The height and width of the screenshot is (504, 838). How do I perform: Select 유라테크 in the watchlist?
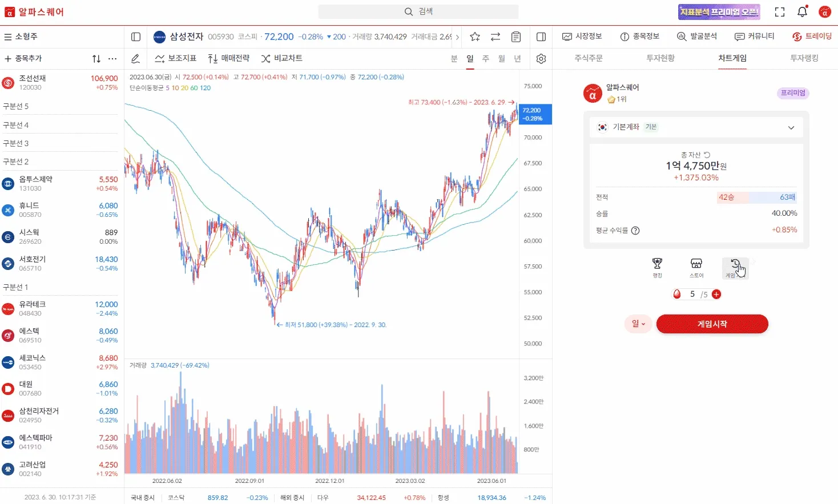pos(62,309)
